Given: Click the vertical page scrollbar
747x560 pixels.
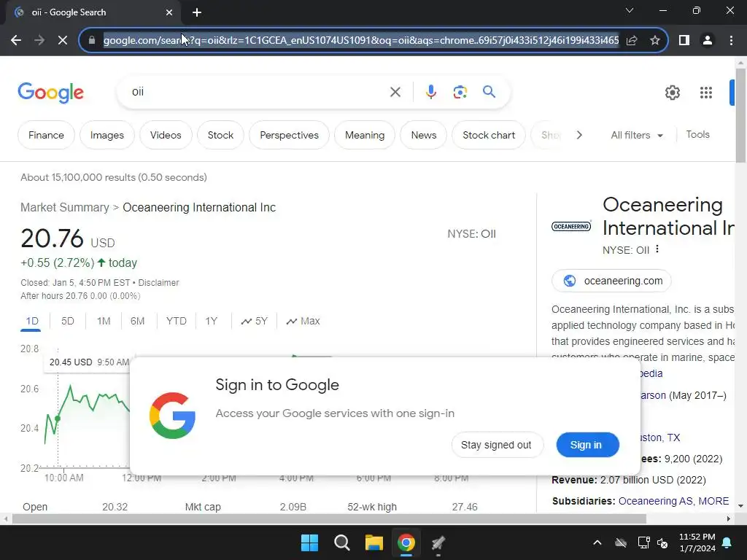Looking at the screenshot, I should click(x=740, y=115).
